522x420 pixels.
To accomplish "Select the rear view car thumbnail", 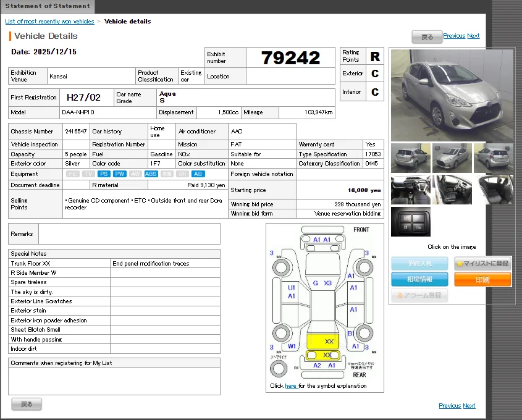I will (x=411, y=158).
